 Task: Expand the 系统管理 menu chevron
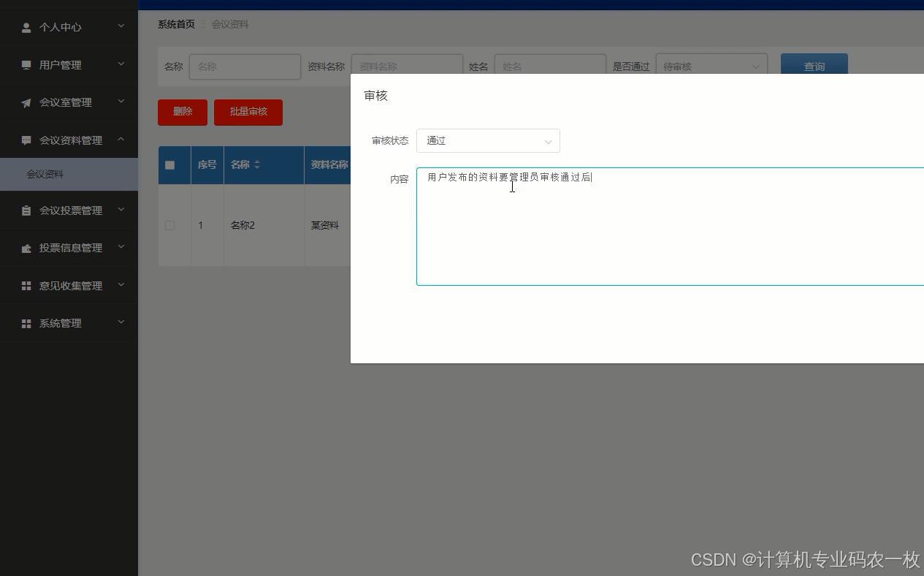click(121, 322)
